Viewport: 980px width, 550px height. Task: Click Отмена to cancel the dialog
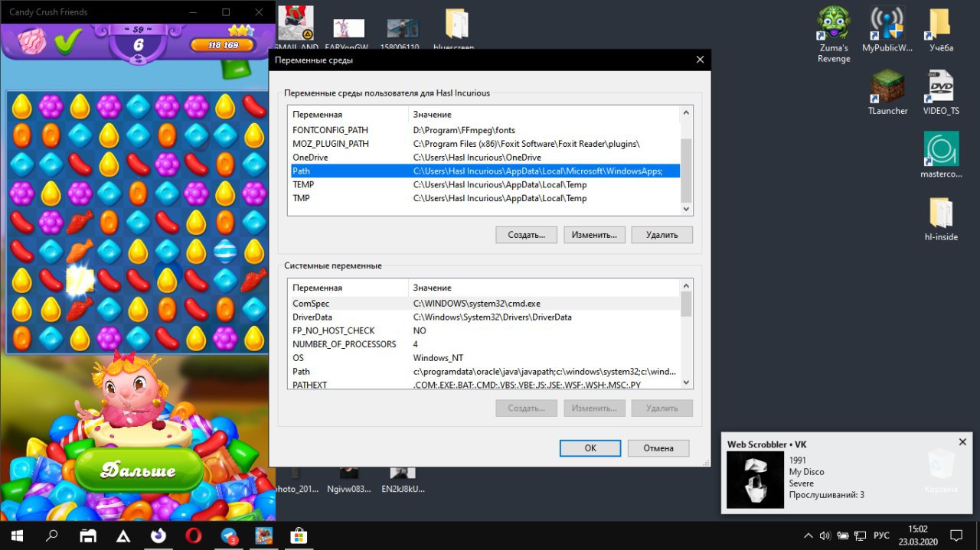(658, 448)
